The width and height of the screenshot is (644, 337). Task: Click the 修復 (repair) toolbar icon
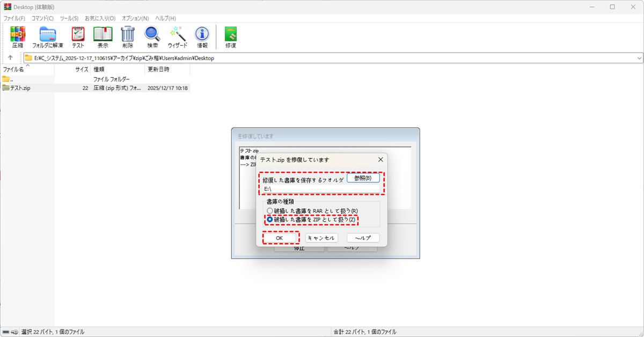click(x=231, y=36)
